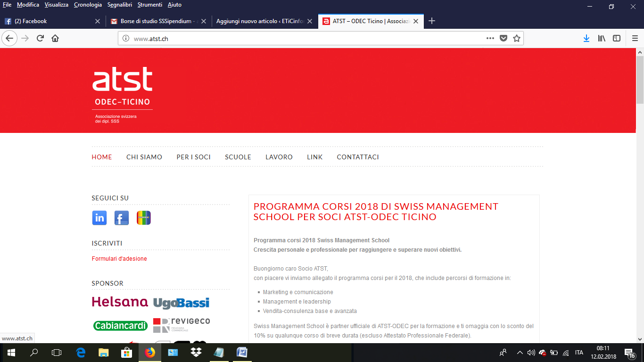This screenshot has width=644, height=362.
Task: Open the LAVORO navigation link
Action: pyautogui.click(x=279, y=157)
